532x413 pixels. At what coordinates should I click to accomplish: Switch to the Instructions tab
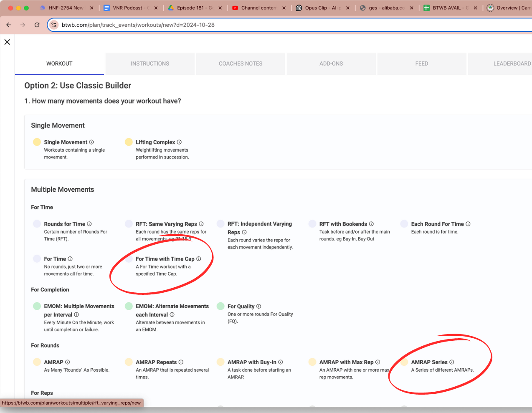(x=150, y=63)
